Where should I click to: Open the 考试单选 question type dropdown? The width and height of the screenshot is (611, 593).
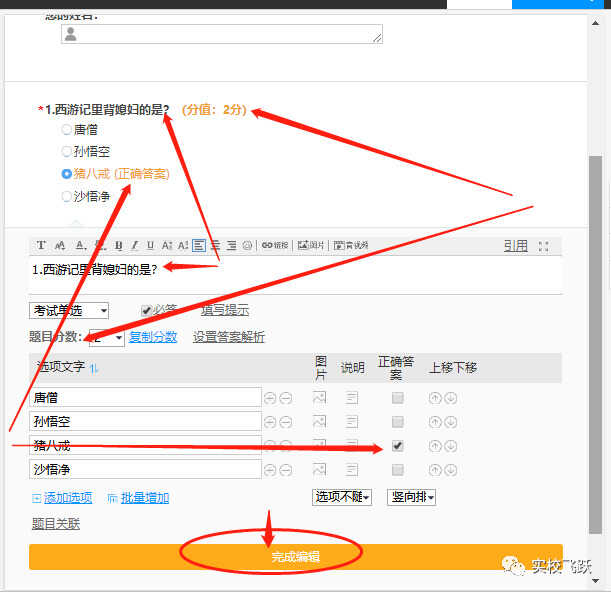coord(69,311)
